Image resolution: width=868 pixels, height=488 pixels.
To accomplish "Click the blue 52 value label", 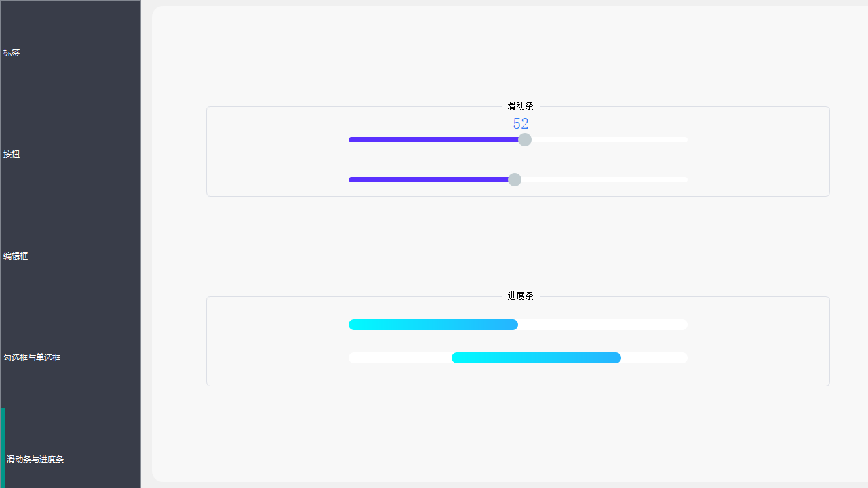I will click(x=521, y=124).
